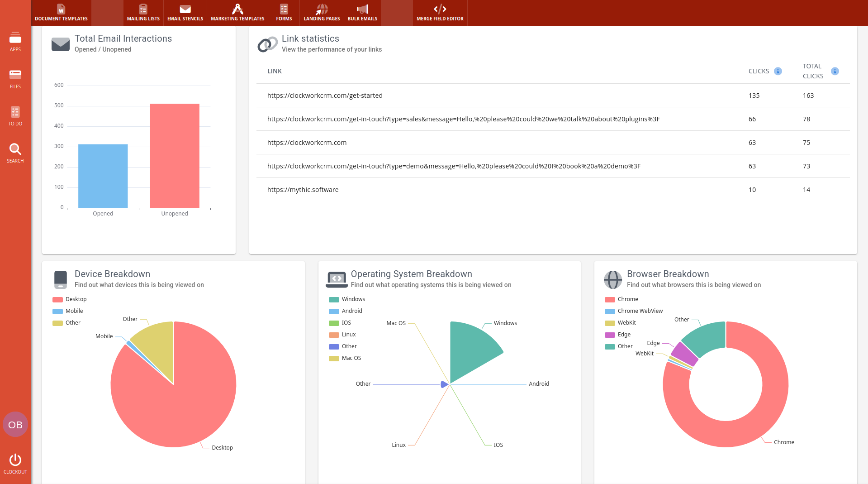Click the clockworkcrm.com/get-started link row

(x=553, y=96)
